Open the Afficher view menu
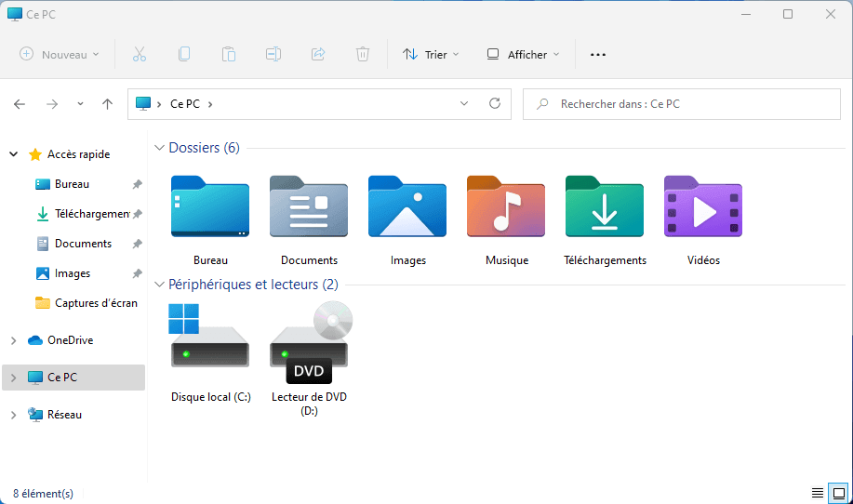 [523, 54]
